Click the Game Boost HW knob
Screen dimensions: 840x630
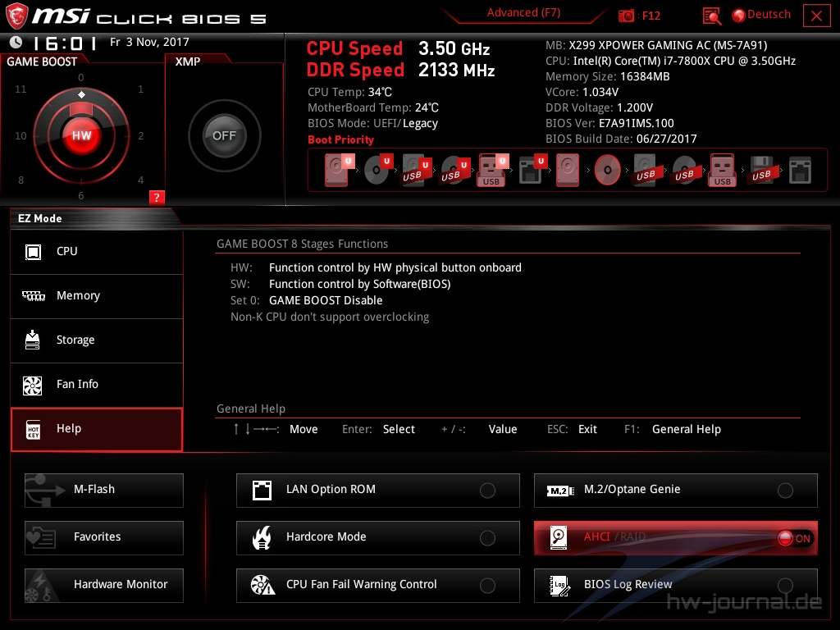tap(81, 135)
